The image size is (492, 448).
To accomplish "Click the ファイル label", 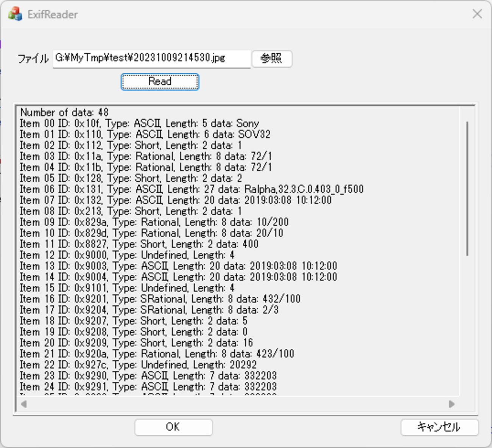I will pyautogui.click(x=33, y=59).
